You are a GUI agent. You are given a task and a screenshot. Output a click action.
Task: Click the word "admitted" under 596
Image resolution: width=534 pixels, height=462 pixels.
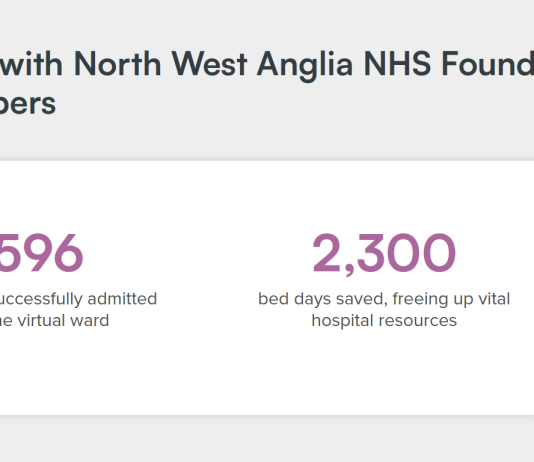[122, 299]
